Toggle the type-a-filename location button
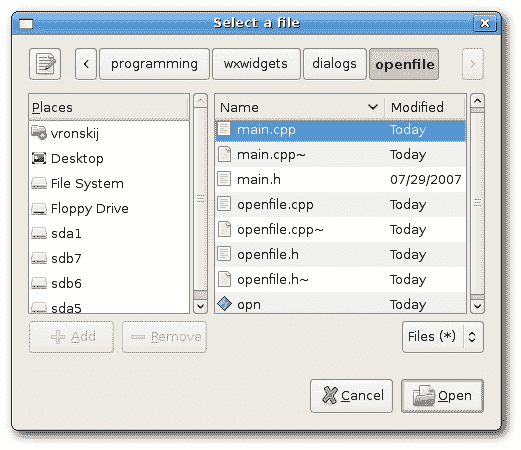This screenshot has width=521, height=450. (45, 64)
